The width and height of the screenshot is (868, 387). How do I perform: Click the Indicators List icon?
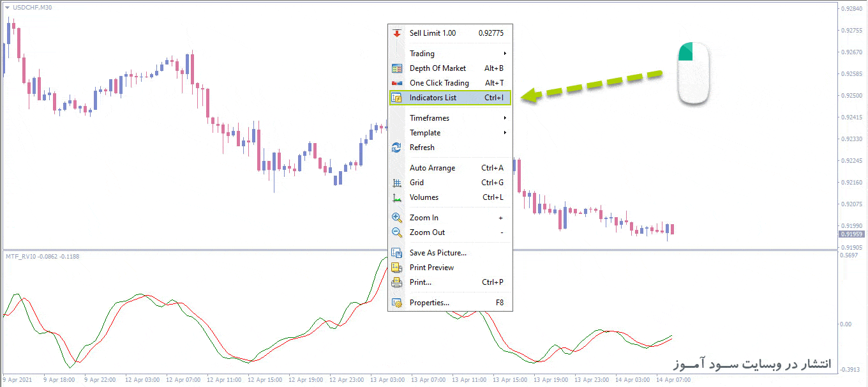(x=396, y=98)
